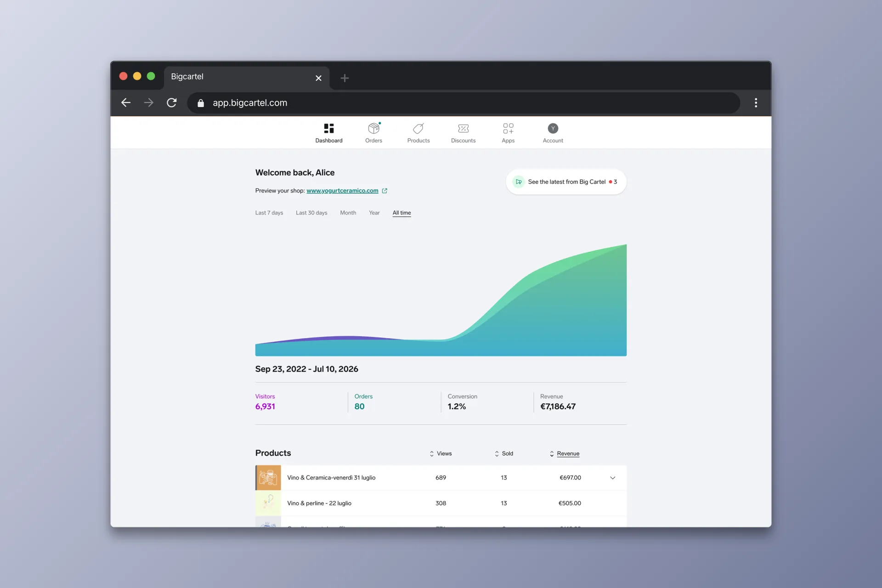Open the Products tag icon
This screenshot has width=882, height=588.
coord(418,128)
